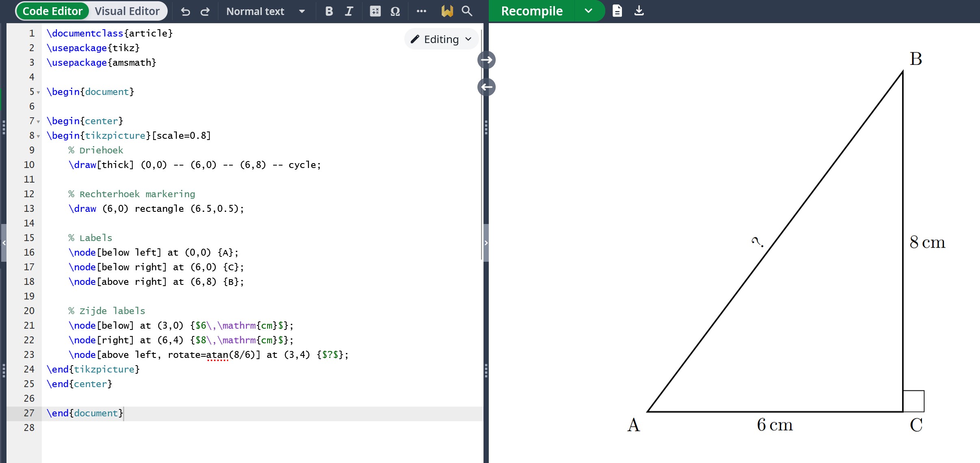
Task: Click the \begin{document} line
Action: pyautogui.click(x=90, y=92)
